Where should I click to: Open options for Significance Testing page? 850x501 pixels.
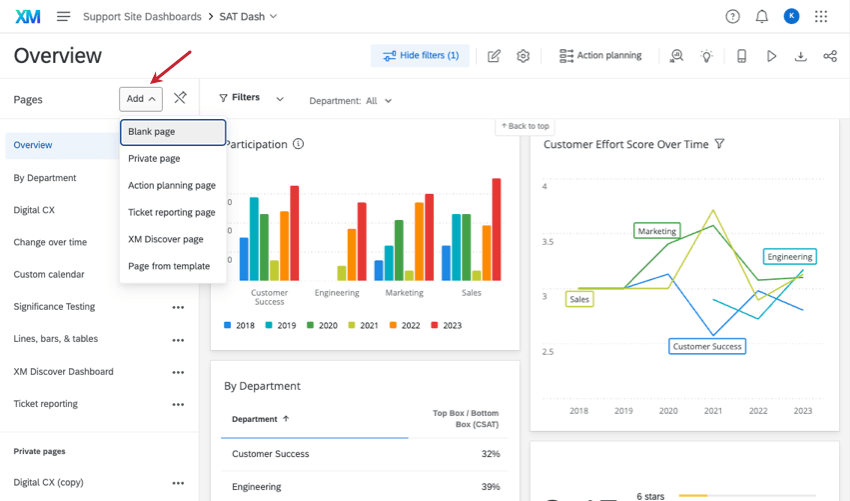[x=178, y=307]
